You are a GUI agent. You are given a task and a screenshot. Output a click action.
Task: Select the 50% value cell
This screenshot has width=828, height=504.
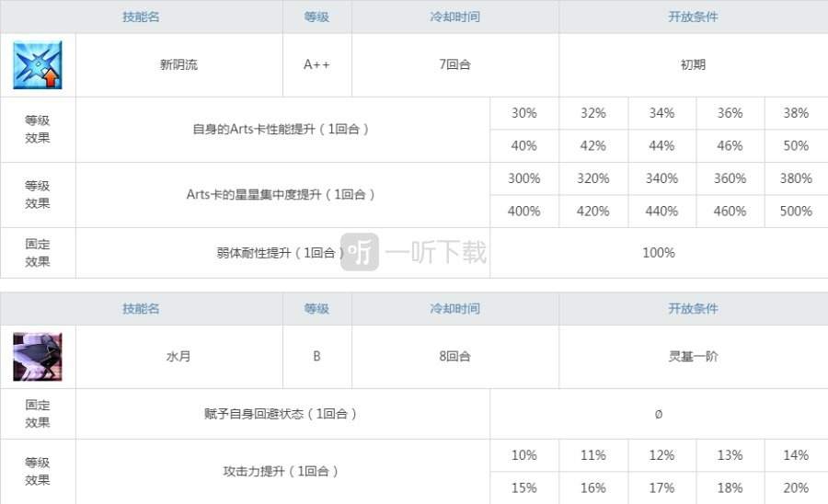[797, 145]
